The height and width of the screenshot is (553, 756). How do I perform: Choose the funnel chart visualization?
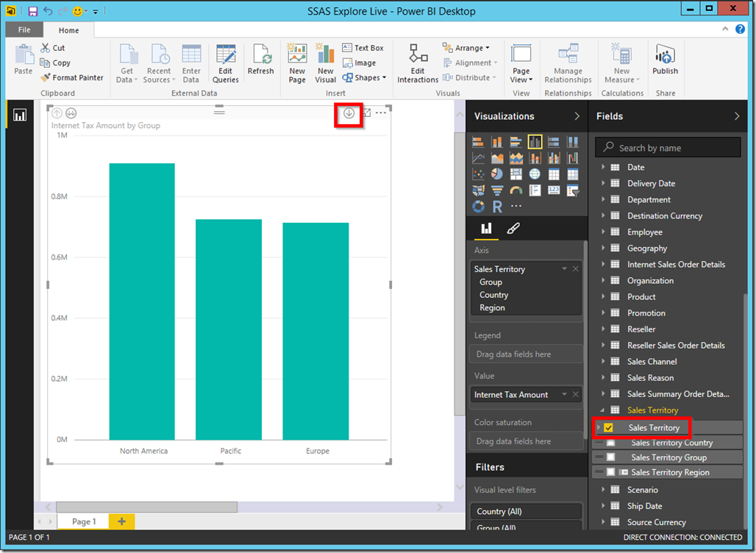(496, 190)
